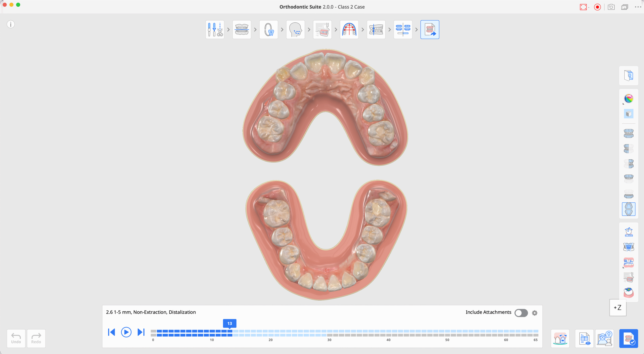Select the export treatment plan step
Viewport: 644px width, 354px height.
(x=430, y=30)
